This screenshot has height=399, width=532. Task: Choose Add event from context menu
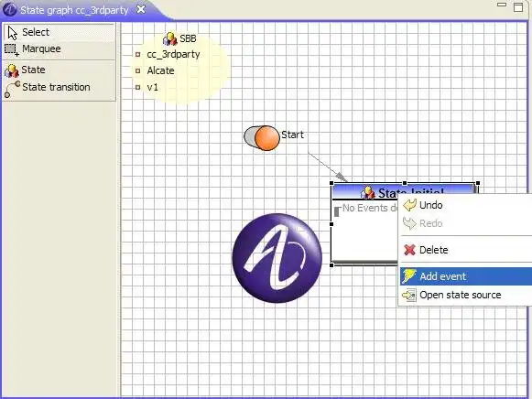tap(465, 276)
